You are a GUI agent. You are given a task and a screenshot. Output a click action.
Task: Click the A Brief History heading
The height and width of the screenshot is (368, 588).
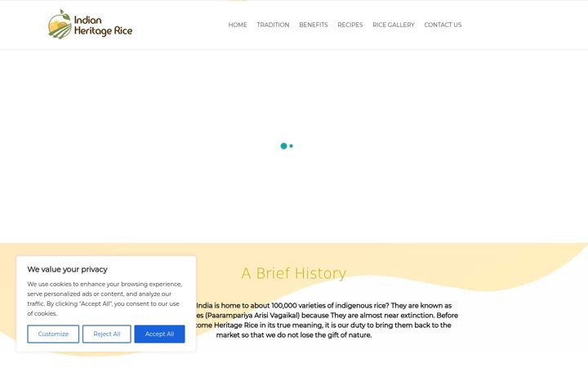pos(294,273)
